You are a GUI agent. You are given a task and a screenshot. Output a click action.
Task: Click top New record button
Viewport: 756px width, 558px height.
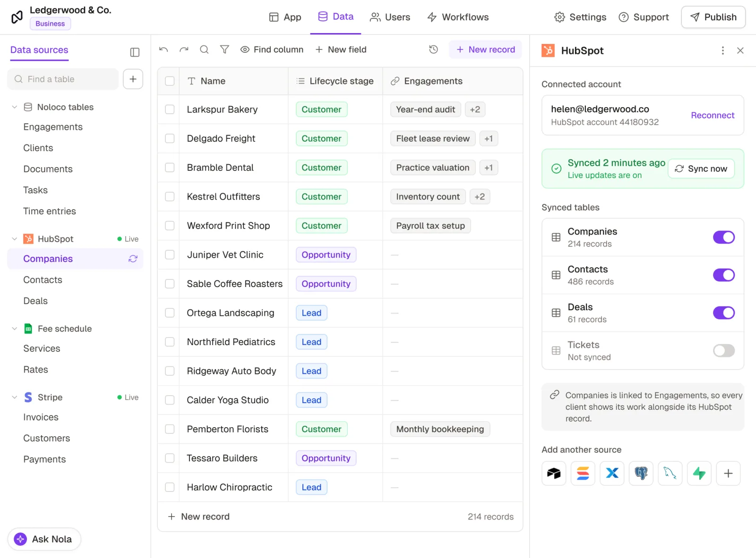pyautogui.click(x=486, y=50)
